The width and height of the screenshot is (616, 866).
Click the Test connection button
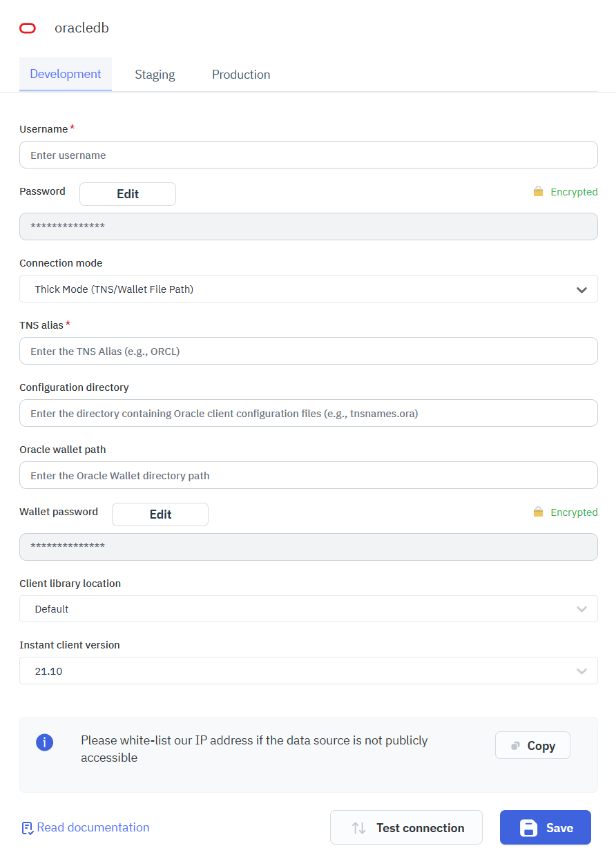click(406, 827)
